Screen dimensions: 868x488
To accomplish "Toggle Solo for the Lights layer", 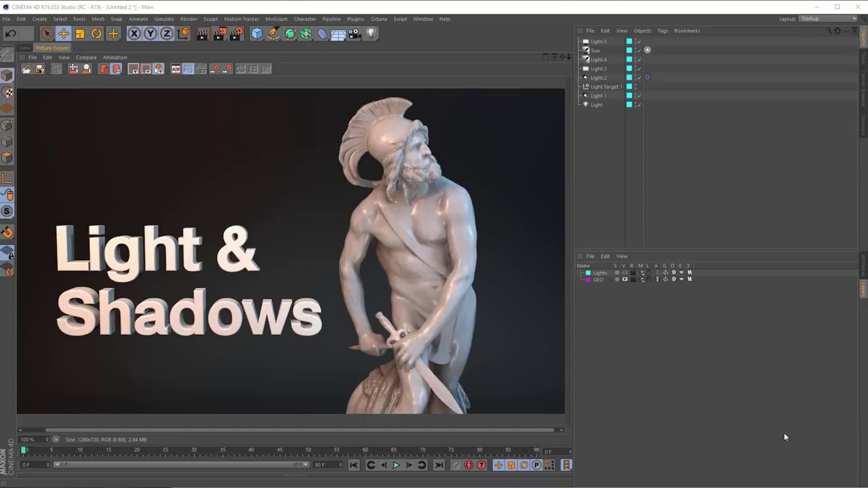I will [x=616, y=272].
